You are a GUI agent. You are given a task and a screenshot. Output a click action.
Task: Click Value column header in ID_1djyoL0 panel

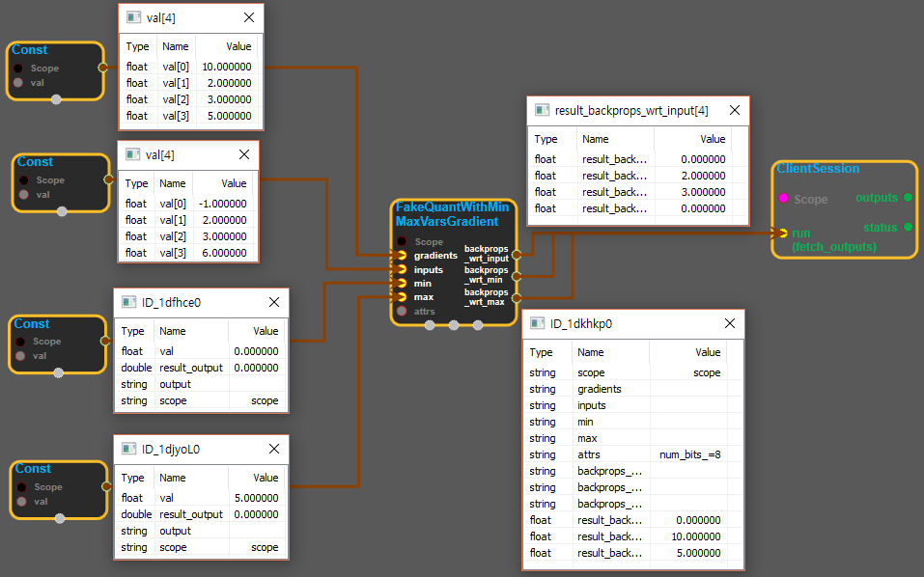(265, 478)
